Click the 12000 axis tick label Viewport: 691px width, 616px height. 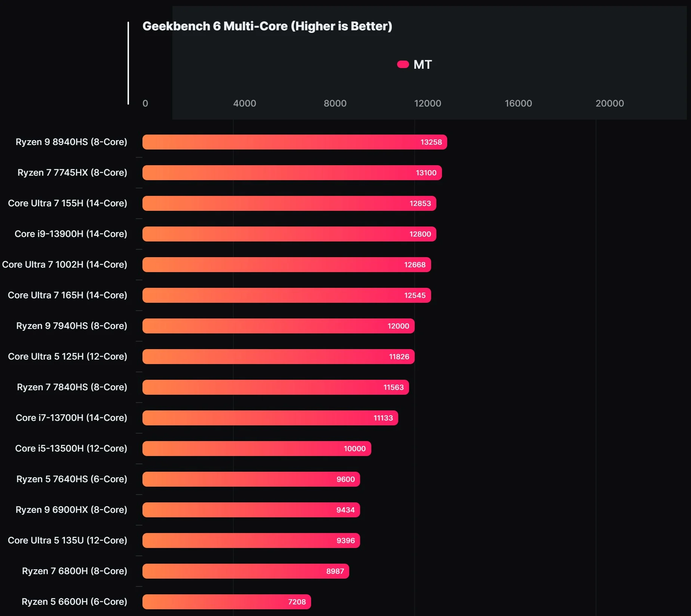point(427,104)
